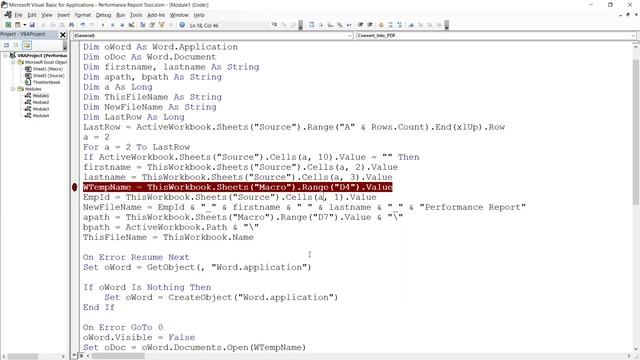Close the Project - VBAProject panel

pos(63,35)
